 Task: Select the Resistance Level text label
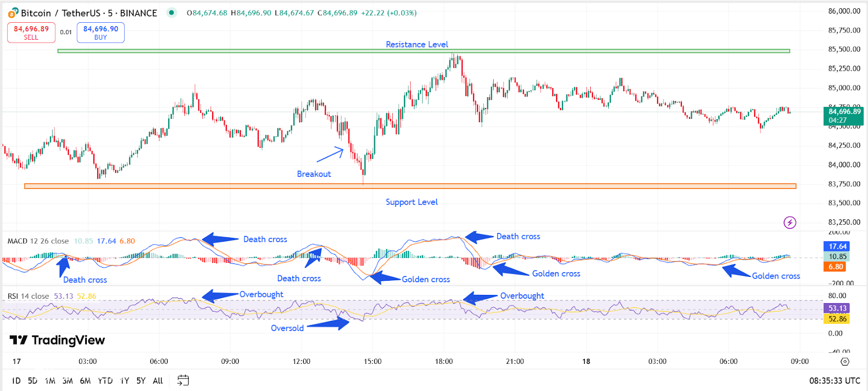pos(417,45)
